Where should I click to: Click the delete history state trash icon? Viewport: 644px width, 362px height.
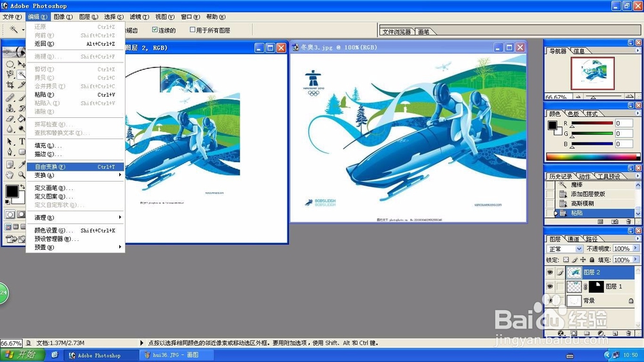click(629, 222)
